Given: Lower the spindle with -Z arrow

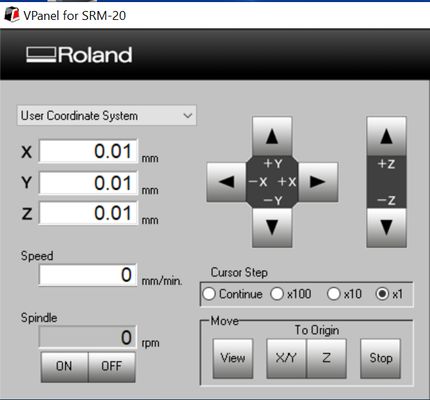Looking at the screenshot, I should [386, 228].
